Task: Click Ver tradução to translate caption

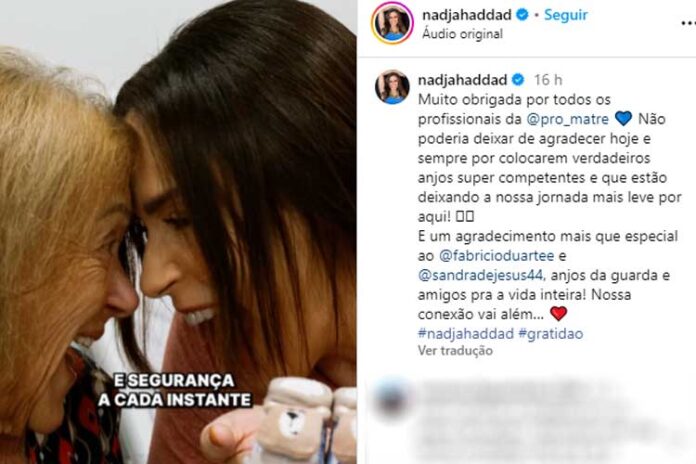Action: [455, 351]
